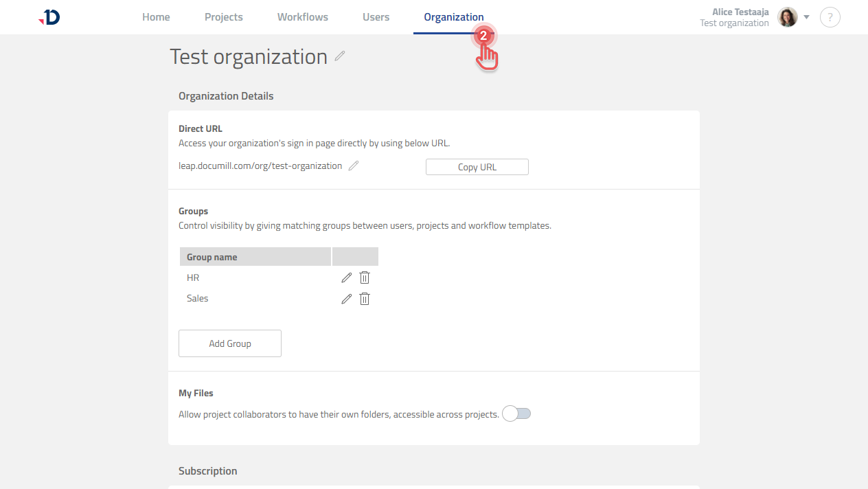
Task: Expand the account menu next to Alice Testaaja
Action: [x=806, y=17]
